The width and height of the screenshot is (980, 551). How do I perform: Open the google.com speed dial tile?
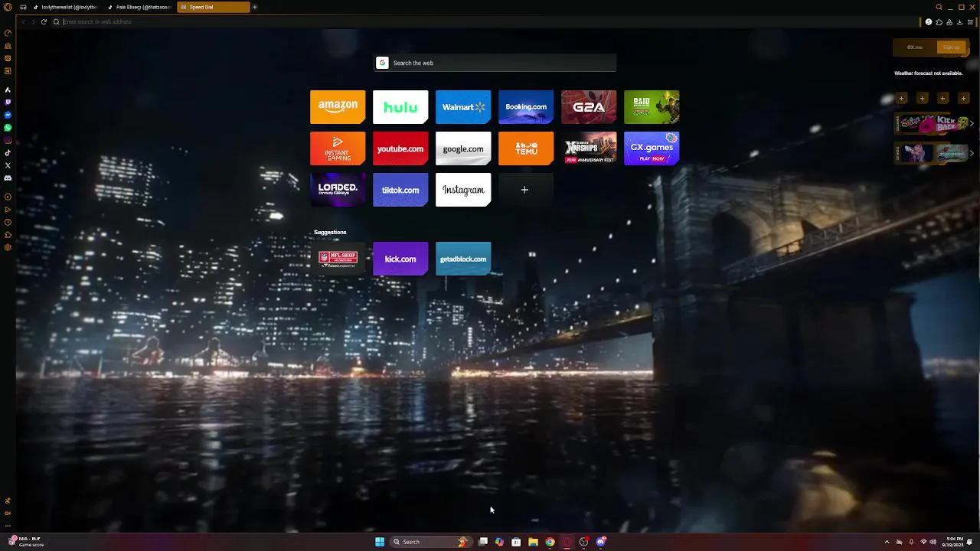[x=463, y=148]
